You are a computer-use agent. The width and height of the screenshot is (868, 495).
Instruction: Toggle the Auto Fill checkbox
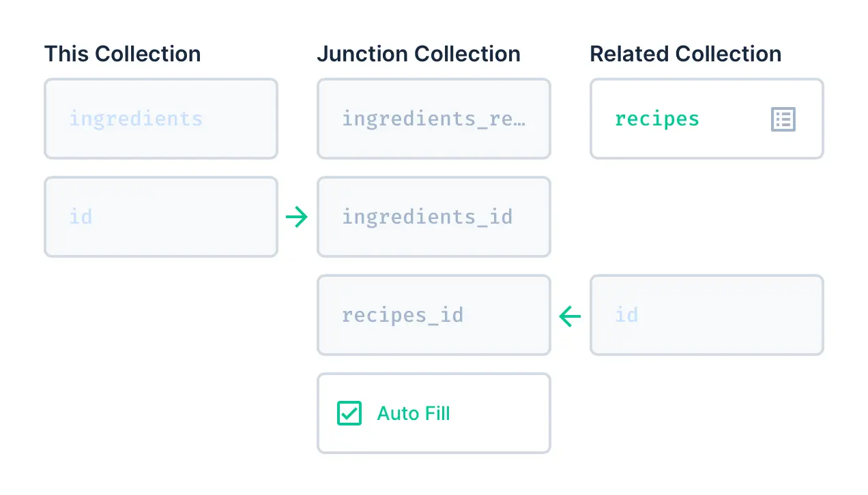pyautogui.click(x=349, y=413)
